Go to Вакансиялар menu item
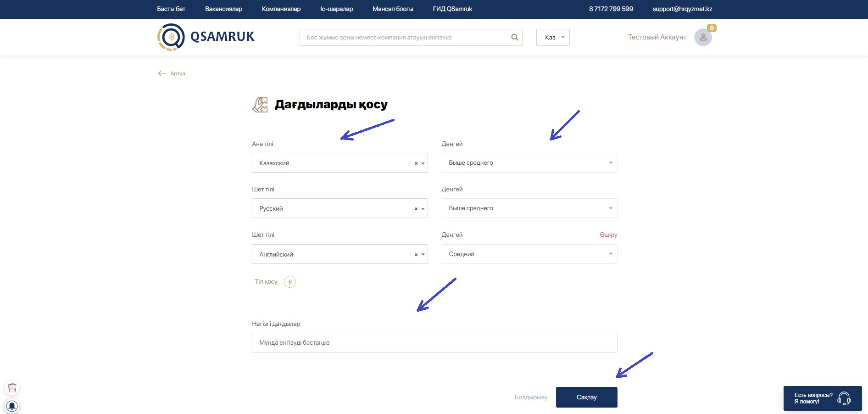The width and height of the screenshot is (868, 414). [x=223, y=9]
